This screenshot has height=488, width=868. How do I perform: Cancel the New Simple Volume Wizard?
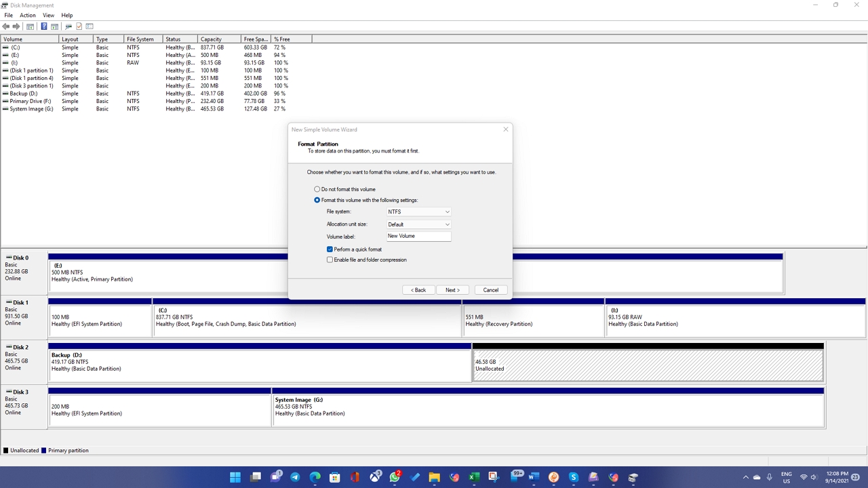click(490, 289)
